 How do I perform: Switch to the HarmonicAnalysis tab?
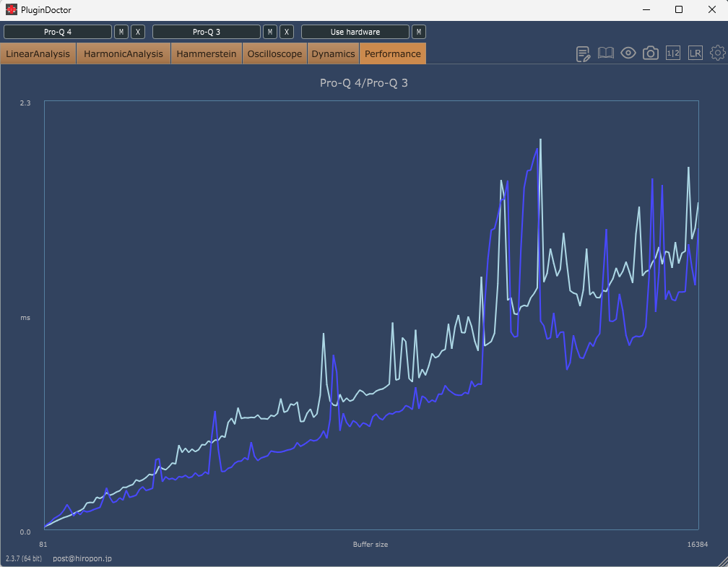point(123,54)
